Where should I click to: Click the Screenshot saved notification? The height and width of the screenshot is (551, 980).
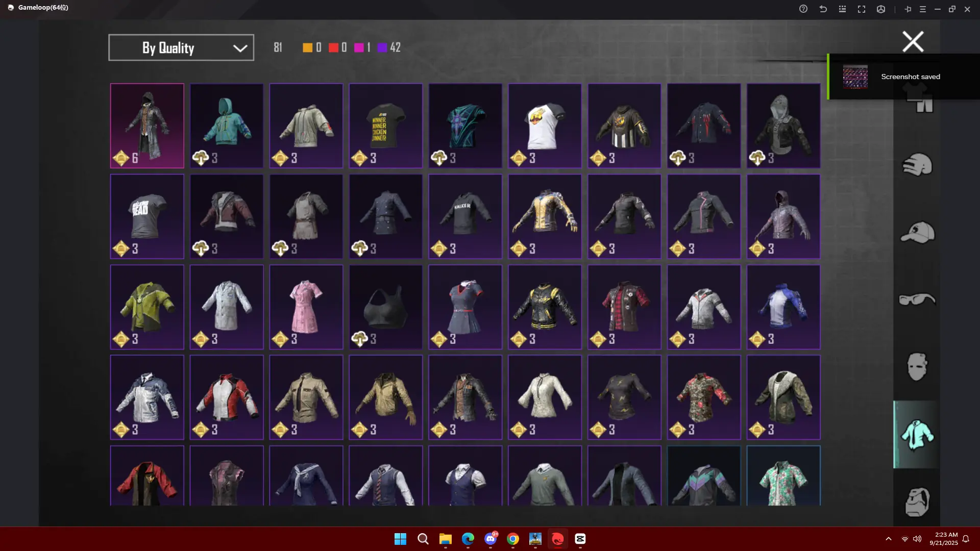(903, 77)
